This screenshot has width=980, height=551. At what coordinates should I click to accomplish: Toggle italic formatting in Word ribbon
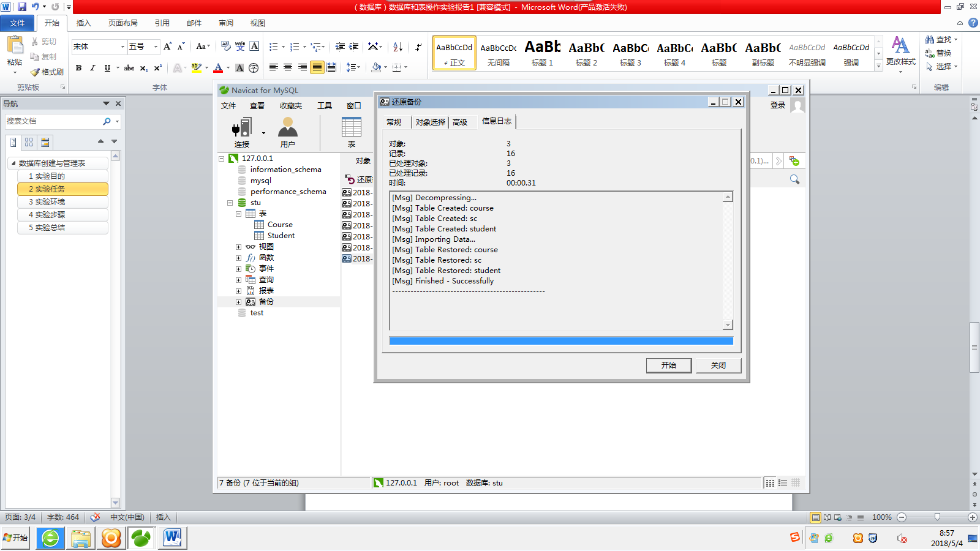click(92, 68)
